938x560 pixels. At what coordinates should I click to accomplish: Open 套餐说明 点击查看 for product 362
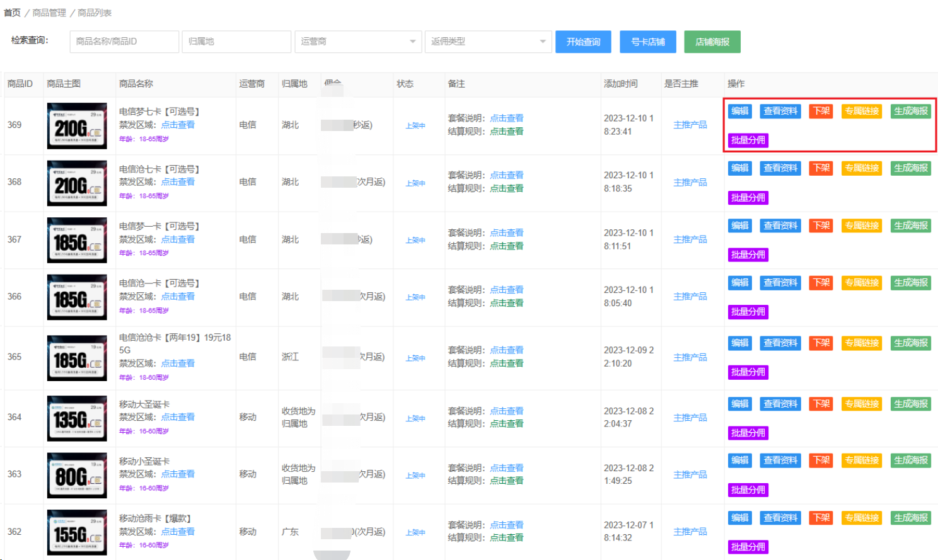tap(506, 525)
